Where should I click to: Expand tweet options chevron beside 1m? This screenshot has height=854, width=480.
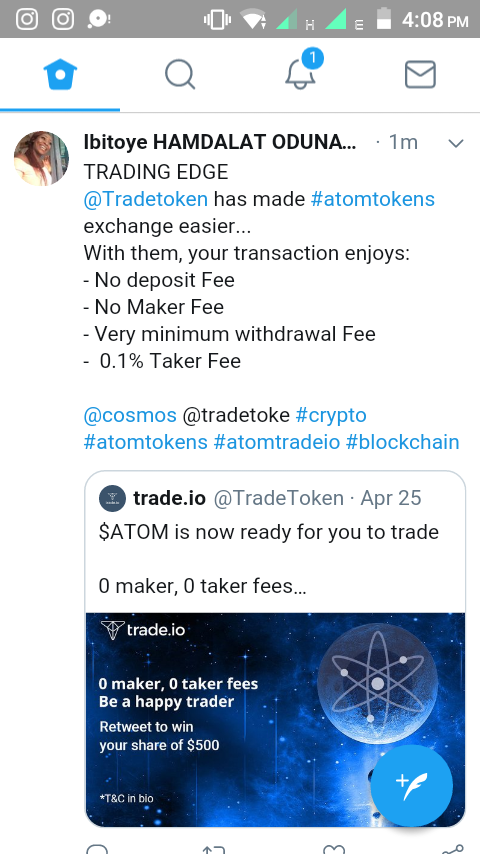(455, 143)
